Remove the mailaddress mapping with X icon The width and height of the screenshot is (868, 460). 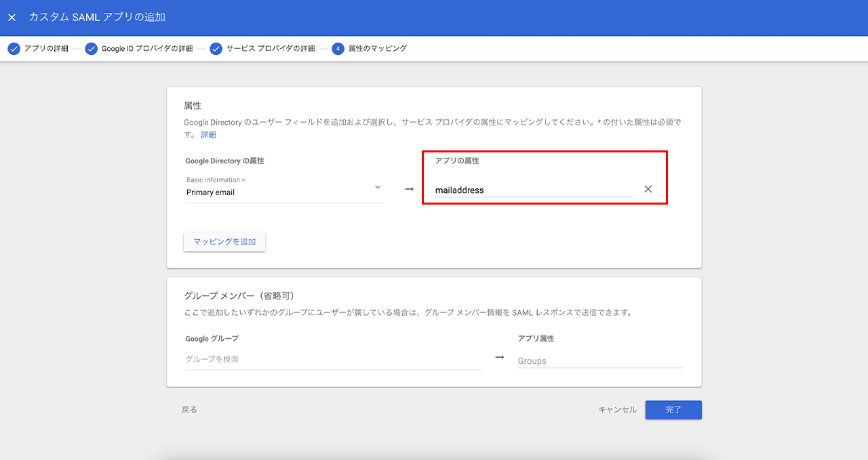tap(648, 190)
